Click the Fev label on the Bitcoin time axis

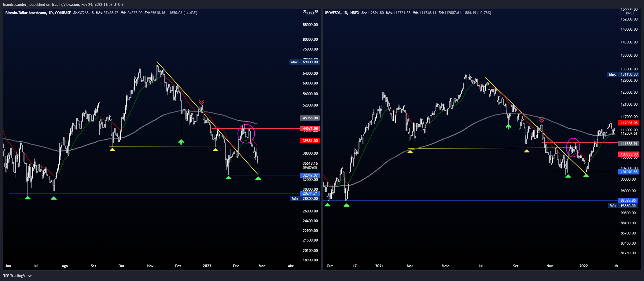click(x=236, y=266)
